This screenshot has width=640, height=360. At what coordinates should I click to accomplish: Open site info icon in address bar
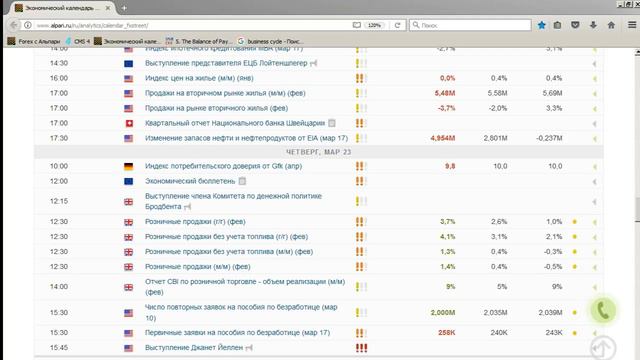pyautogui.click(x=28, y=25)
